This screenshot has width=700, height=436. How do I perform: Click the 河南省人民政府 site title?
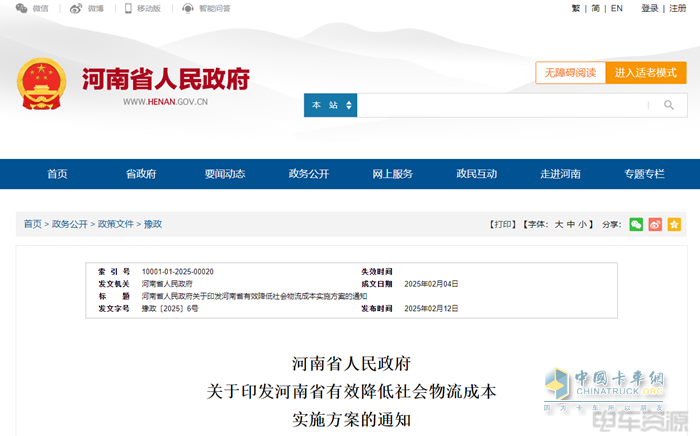tap(166, 79)
